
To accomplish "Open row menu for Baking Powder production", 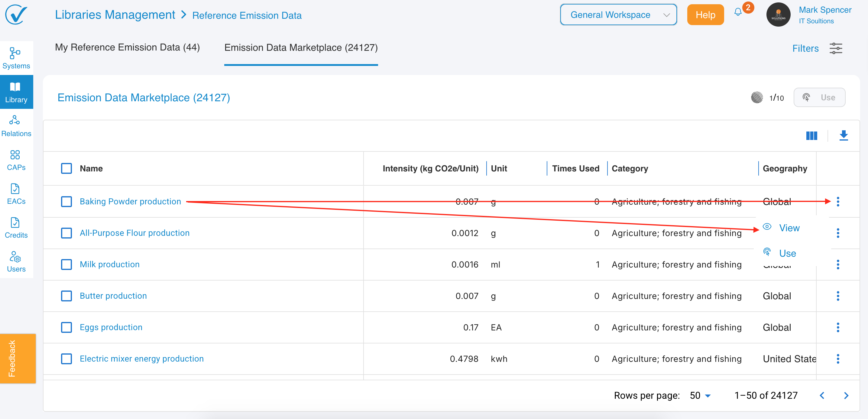I will pos(838,202).
